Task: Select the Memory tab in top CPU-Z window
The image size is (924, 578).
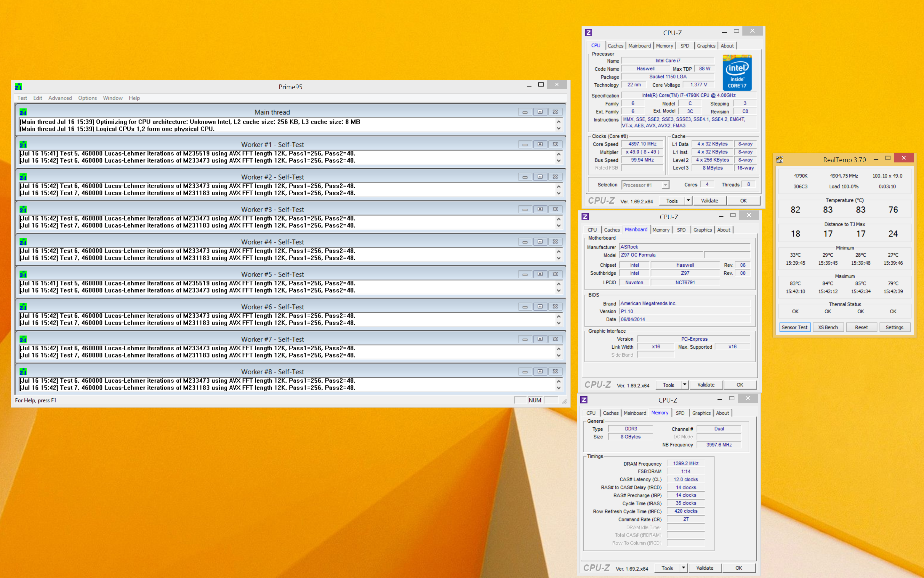Action: coord(664,46)
